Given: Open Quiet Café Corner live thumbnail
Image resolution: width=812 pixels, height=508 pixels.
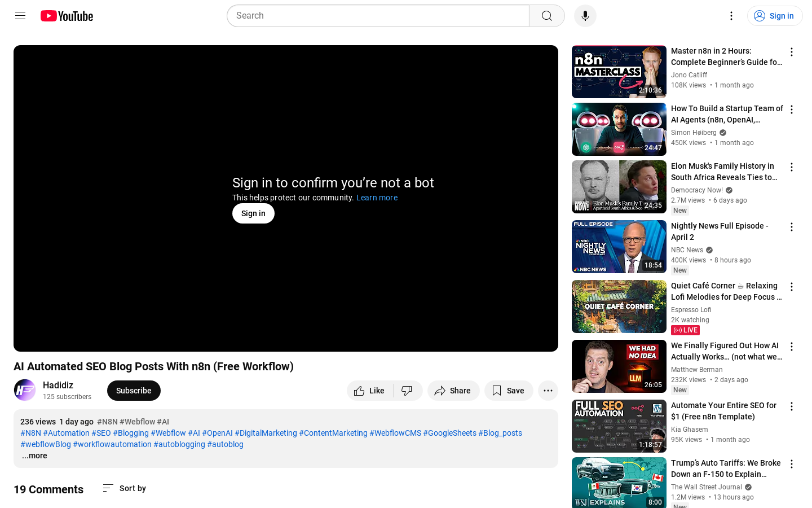Looking at the screenshot, I should coord(619,306).
